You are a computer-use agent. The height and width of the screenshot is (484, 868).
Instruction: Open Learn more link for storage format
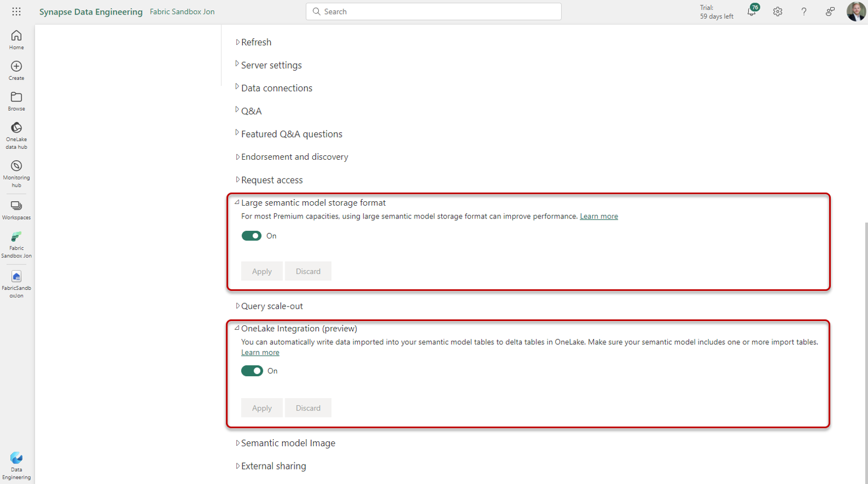(x=599, y=216)
